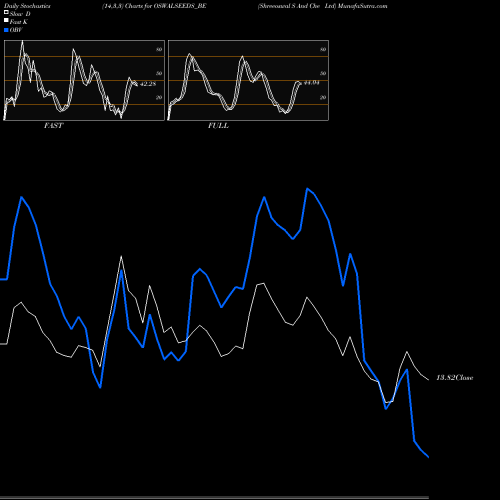Click the Fast K legend swatch
The width and height of the screenshot is (500, 500).
(x=6, y=20)
